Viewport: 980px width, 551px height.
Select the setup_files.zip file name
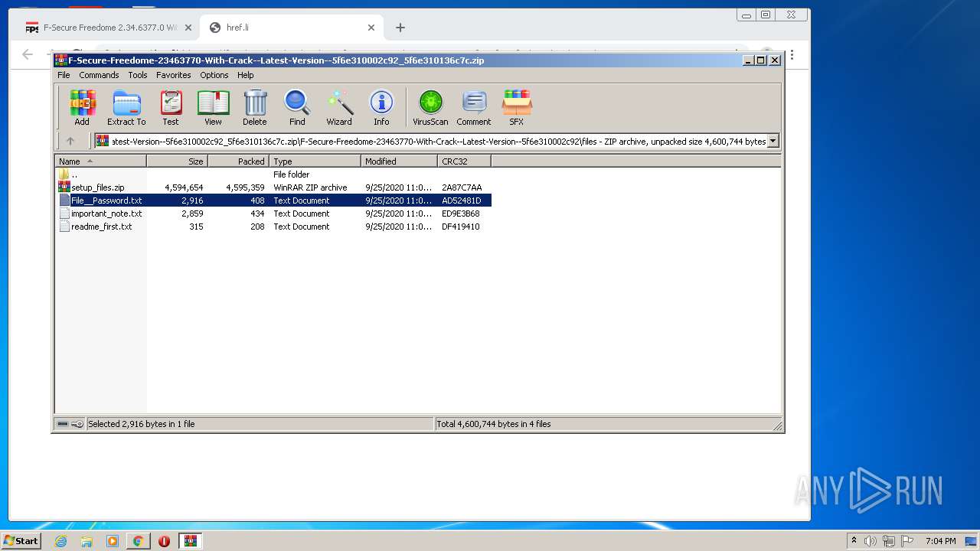(97, 187)
